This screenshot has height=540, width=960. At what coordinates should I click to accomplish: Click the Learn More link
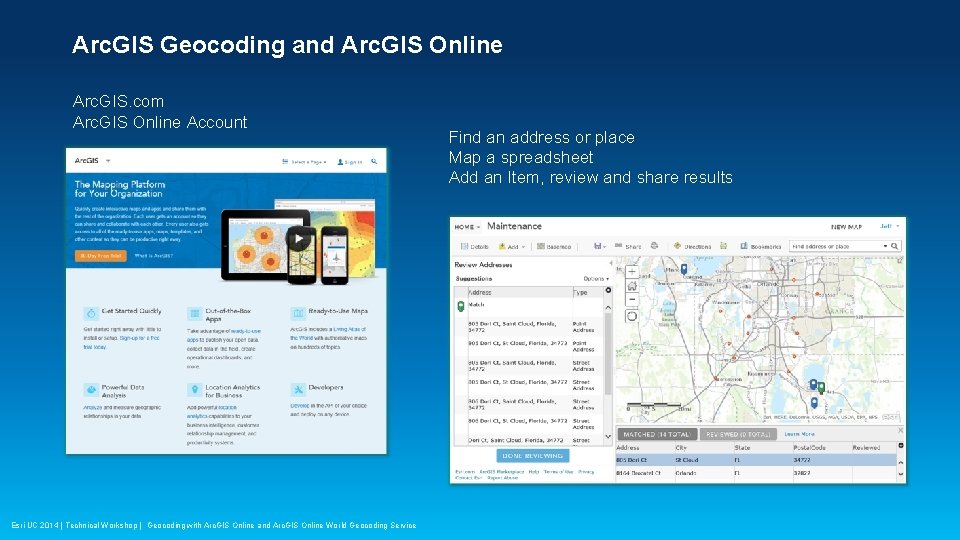(800, 434)
